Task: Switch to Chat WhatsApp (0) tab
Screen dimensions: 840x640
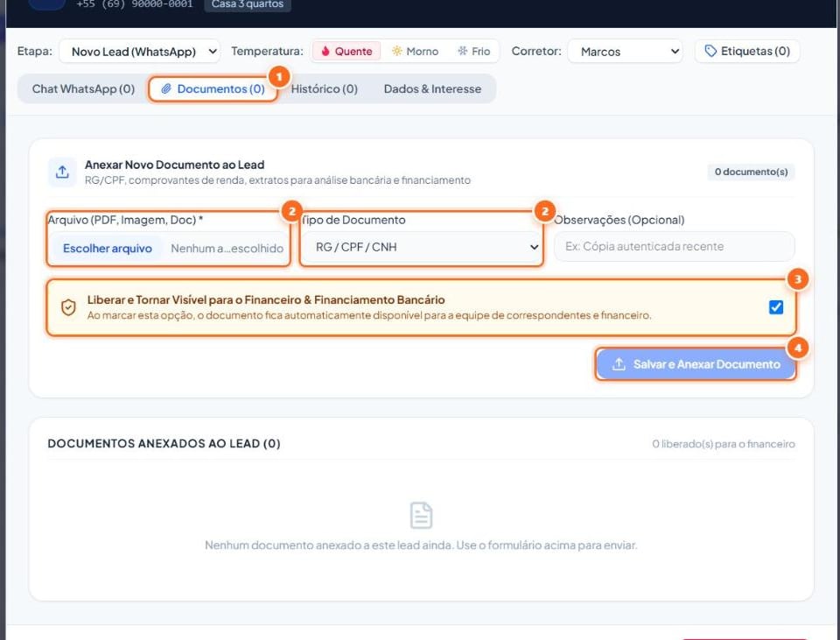Action: [x=84, y=89]
